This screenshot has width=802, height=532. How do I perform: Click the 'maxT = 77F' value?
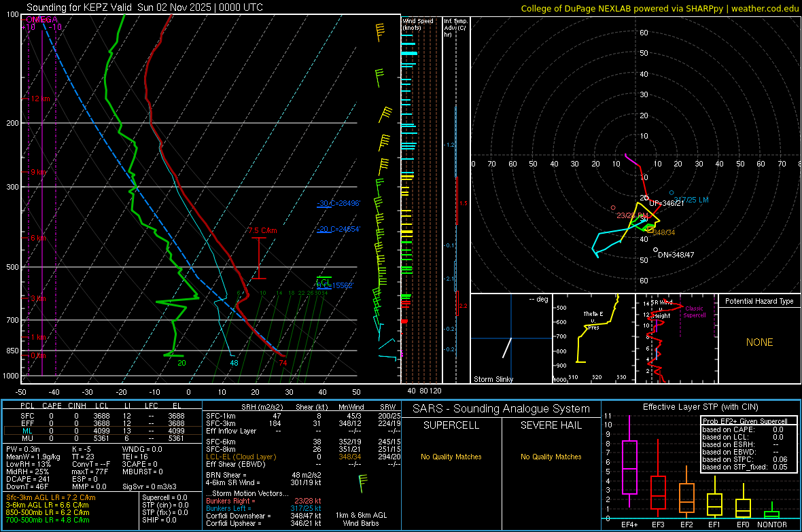click(x=90, y=472)
